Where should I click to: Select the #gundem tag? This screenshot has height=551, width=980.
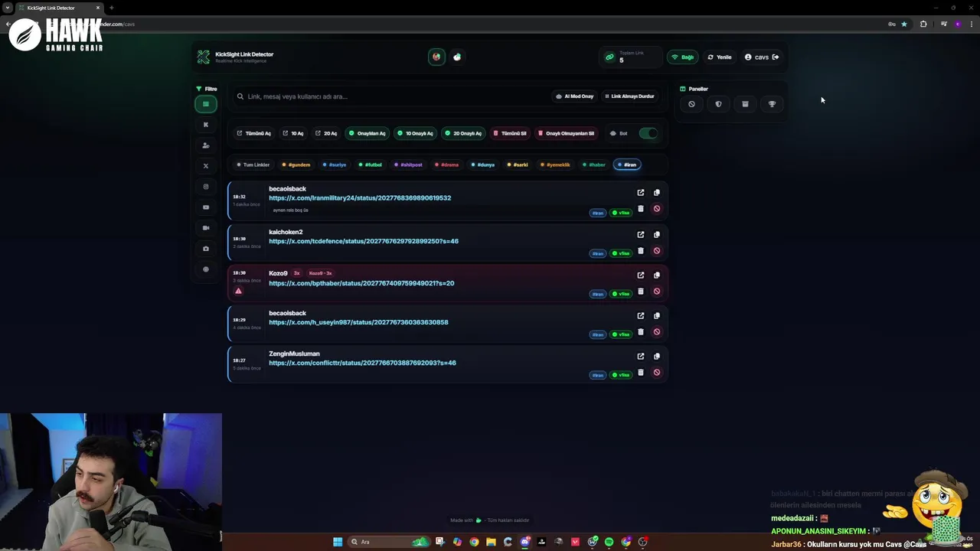(296, 165)
